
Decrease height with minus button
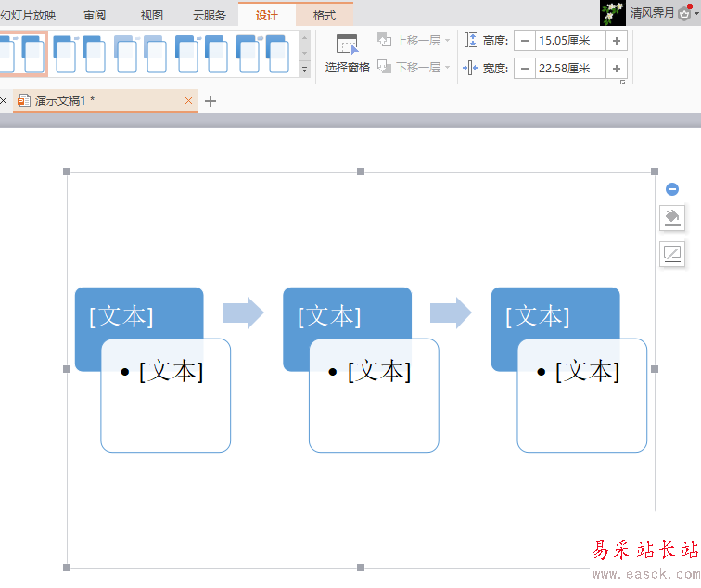coord(525,41)
